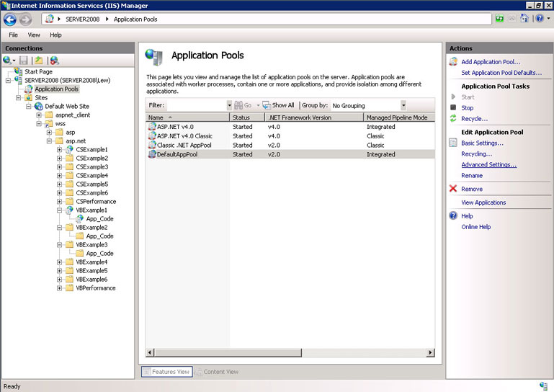Collapse the wss folder node
Viewport: 554px width, 392px height.
point(39,124)
